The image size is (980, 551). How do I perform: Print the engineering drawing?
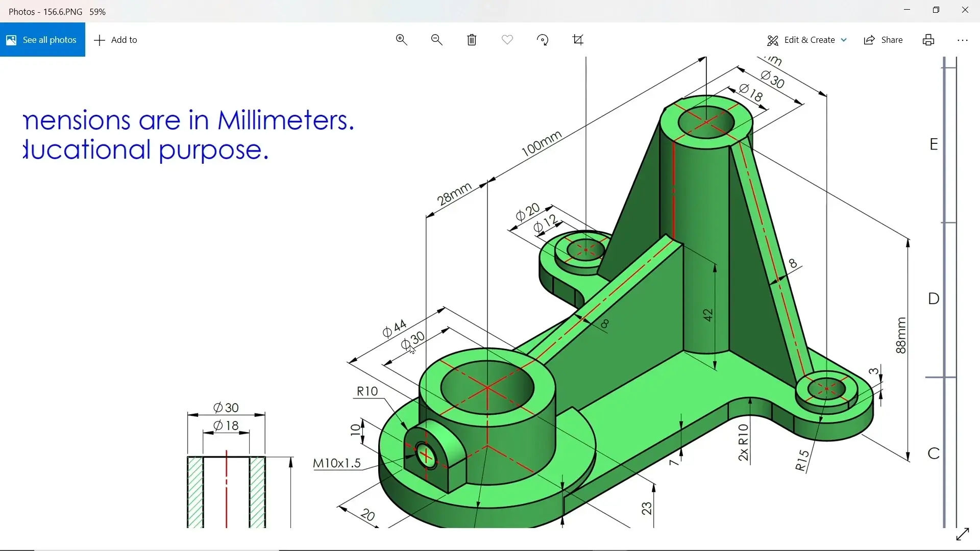tap(928, 39)
